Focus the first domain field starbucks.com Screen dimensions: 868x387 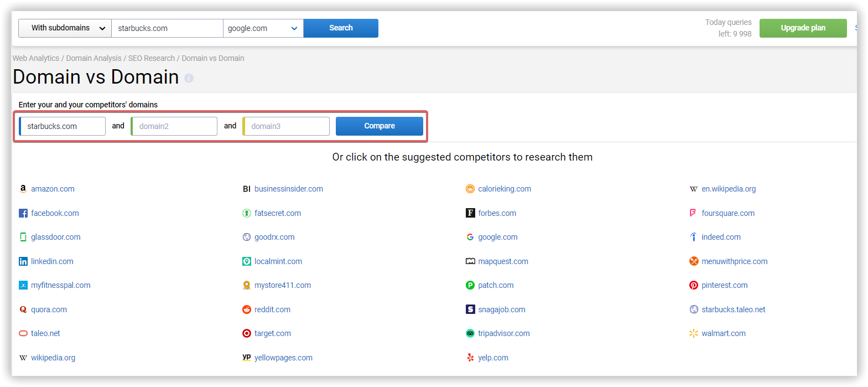click(63, 126)
